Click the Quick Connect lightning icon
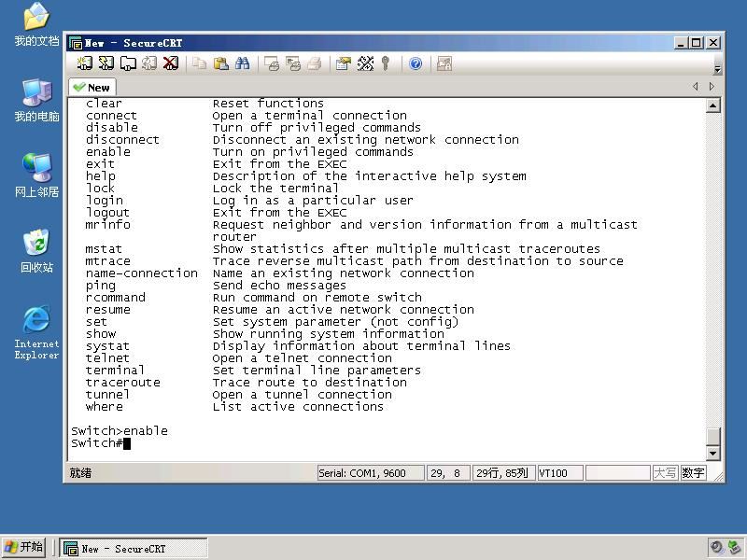Screen dimensions: 747x560 106,63
